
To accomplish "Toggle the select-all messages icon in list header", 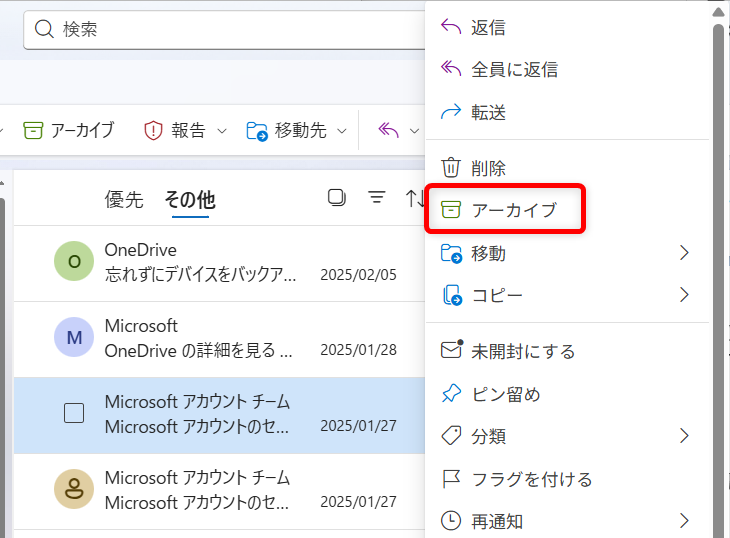I will click(x=337, y=198).
